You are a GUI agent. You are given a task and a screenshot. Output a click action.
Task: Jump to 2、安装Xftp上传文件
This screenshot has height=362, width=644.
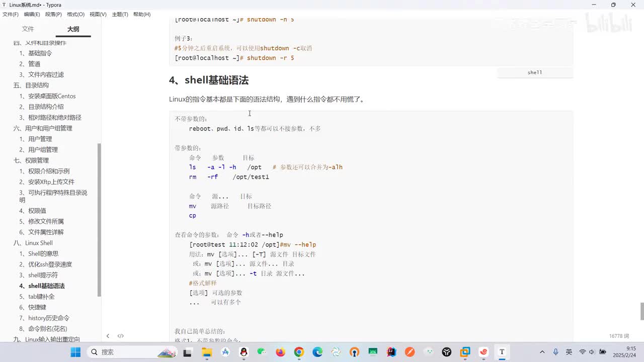tap(47, 182)
